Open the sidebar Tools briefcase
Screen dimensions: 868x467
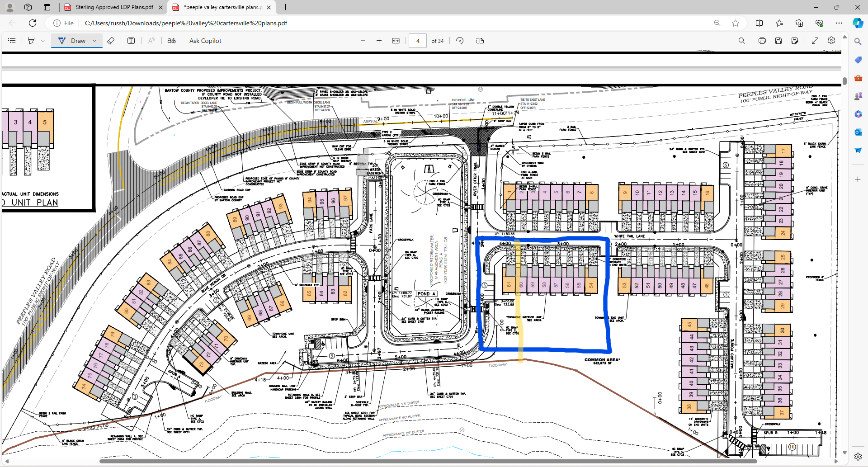coord(858,78)
